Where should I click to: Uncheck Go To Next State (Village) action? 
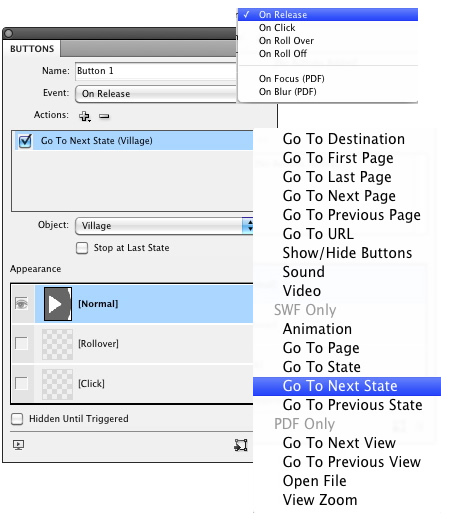coord(25,141)
